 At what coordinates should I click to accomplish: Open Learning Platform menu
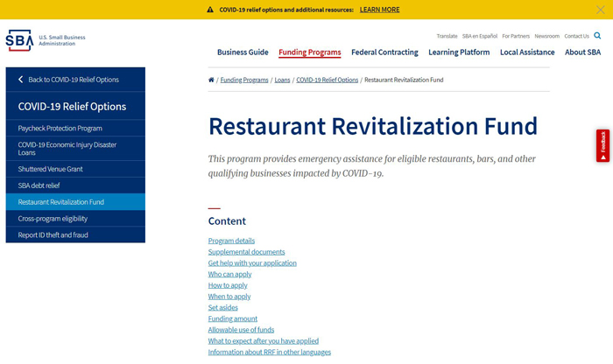[459, 52]
